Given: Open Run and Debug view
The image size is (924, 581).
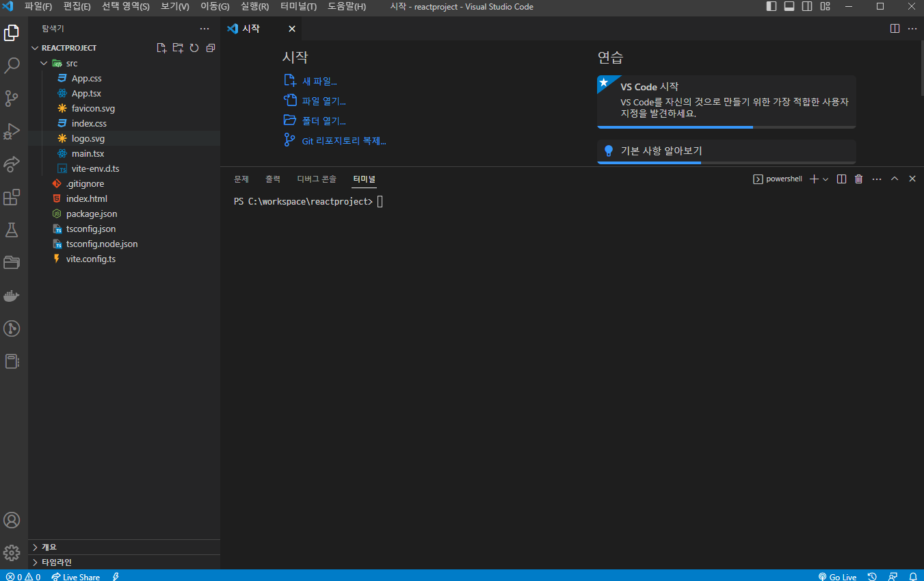Looking at the screenshot, I should coord(12,131).
